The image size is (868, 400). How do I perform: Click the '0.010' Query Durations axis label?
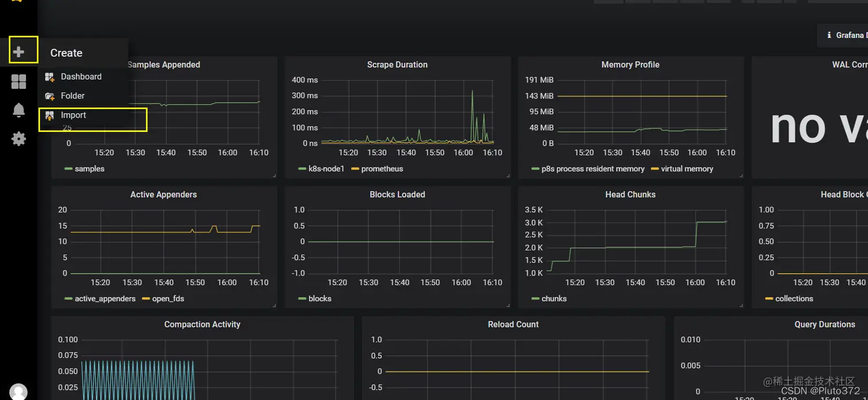691,339
